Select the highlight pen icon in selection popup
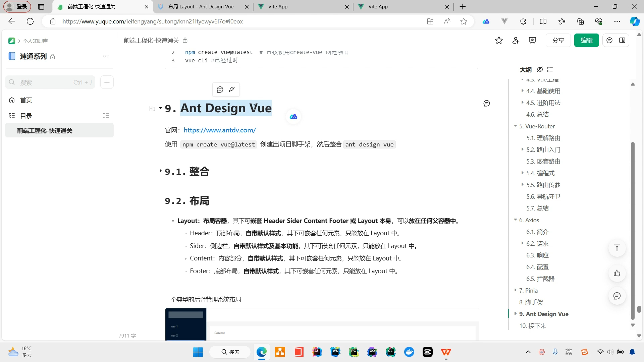Viewport: 644px width, 362px height. point(232,89)
